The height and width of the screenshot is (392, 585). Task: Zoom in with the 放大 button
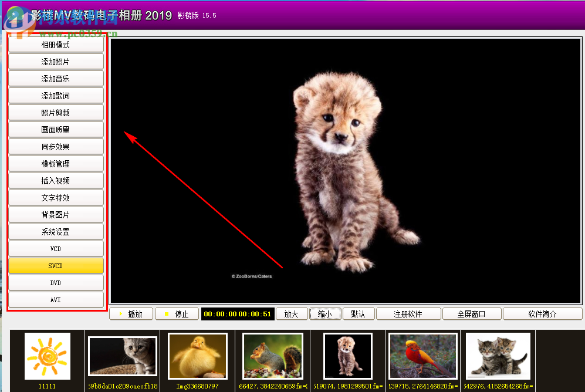292,313
